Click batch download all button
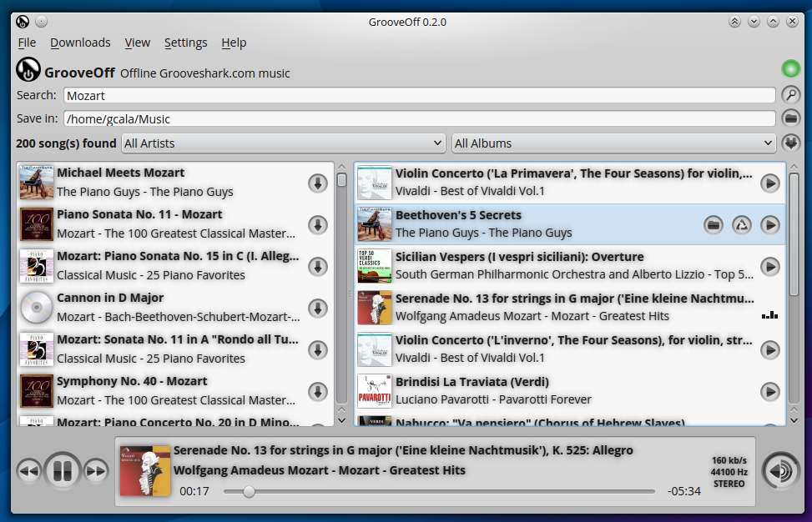 tap(791, 143)
